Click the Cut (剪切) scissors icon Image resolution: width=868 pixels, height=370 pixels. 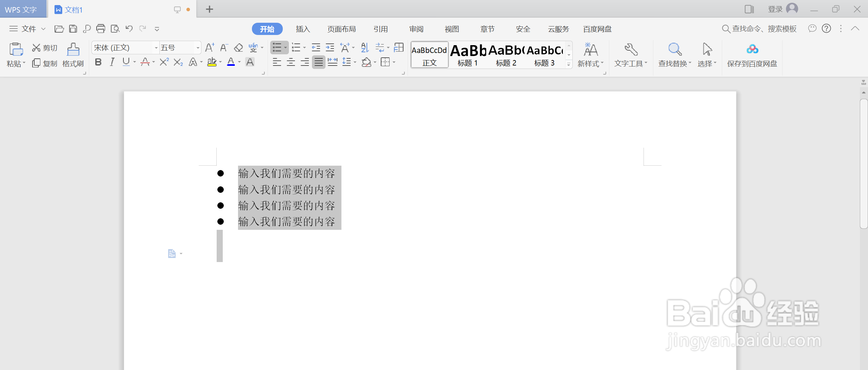coord(36,48)
